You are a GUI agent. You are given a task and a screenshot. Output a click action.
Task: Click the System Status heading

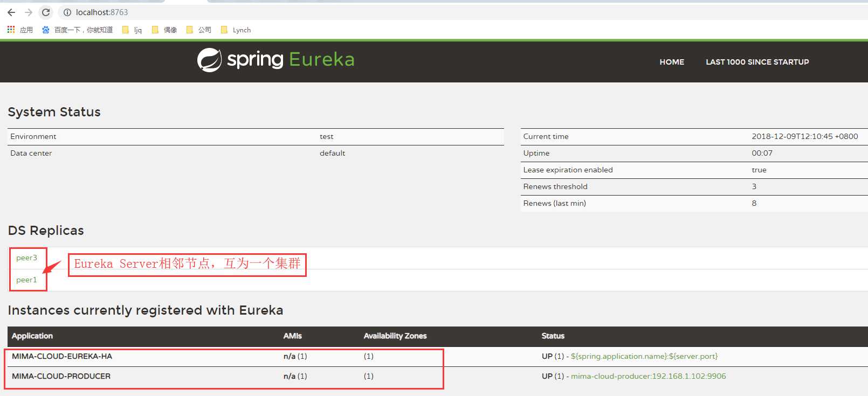tap(54, 112)
